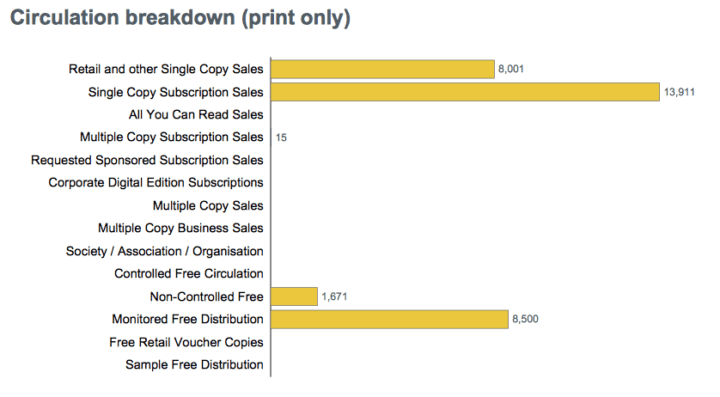
Task: Select the Single Copy Subscription Sales bar
Action: click(x=465, y=92)
